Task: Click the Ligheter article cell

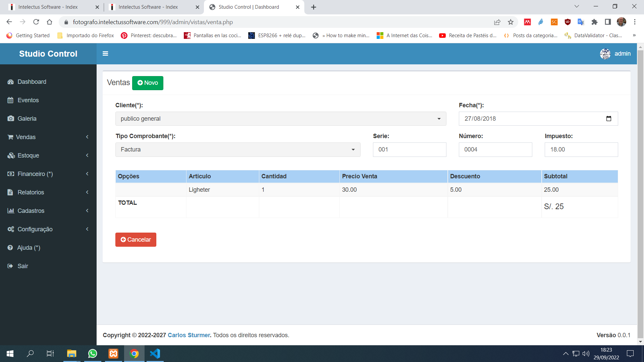Action: pos(222,190)
